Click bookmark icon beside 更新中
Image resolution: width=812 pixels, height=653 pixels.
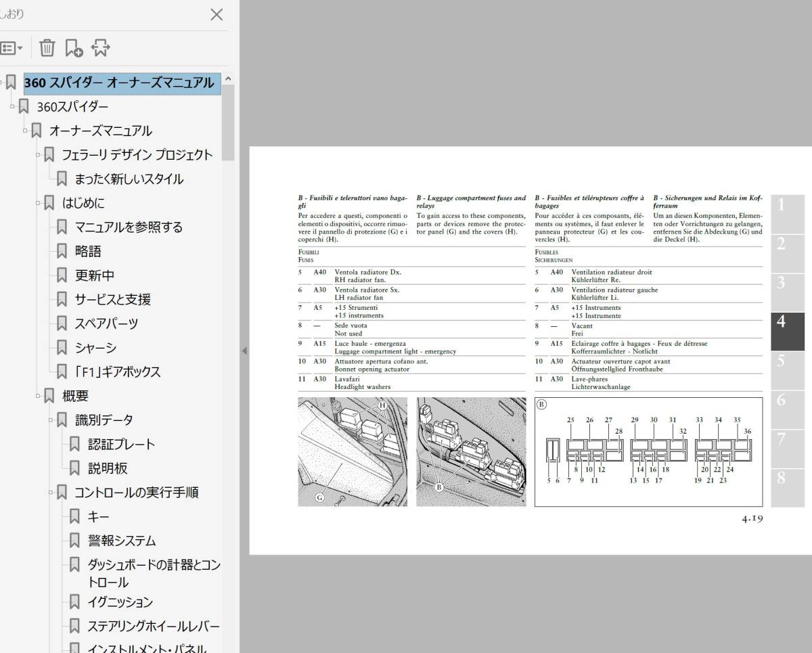62,275
